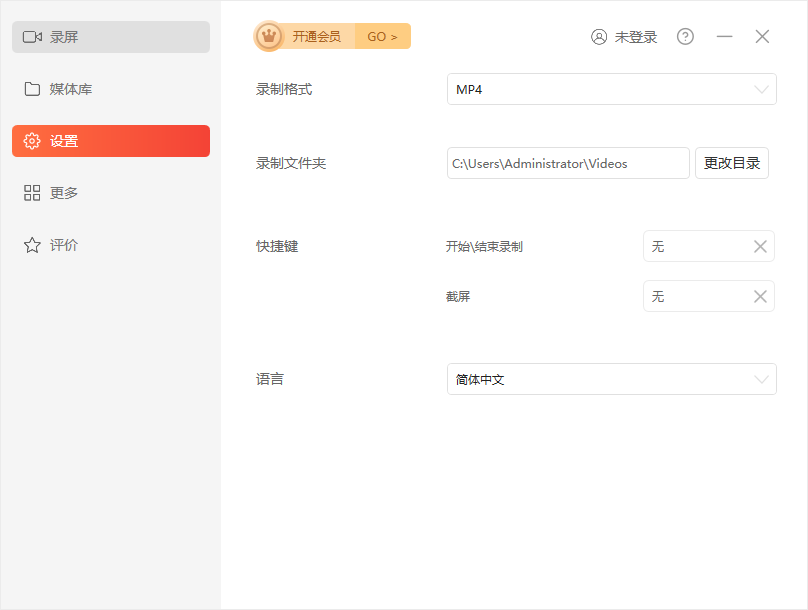Close the application window
The image size is (808, 610).
[x=762, y=37]
